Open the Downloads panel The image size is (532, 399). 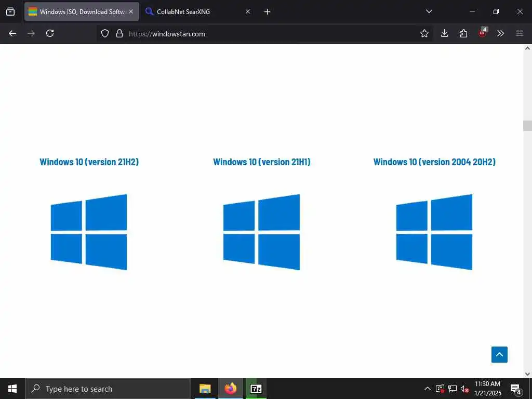tap(445, 33)
